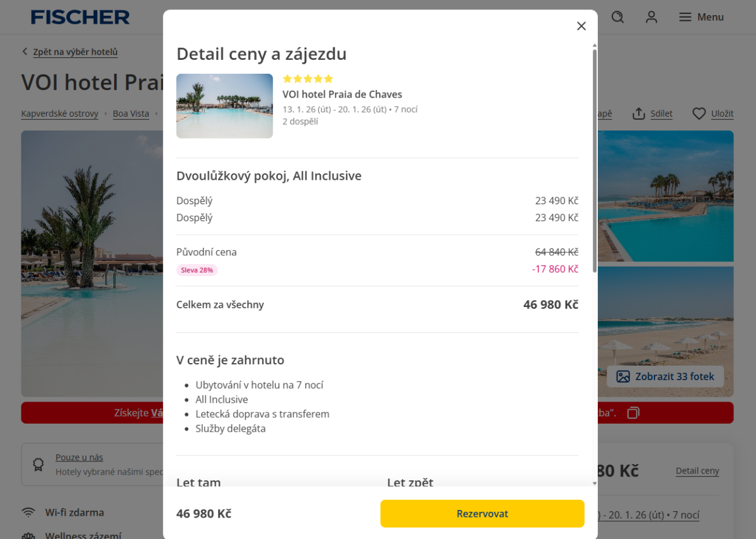Select the Kapverdské ostrovy breadcrumb

pyautogui.click(x=60, y=114)
